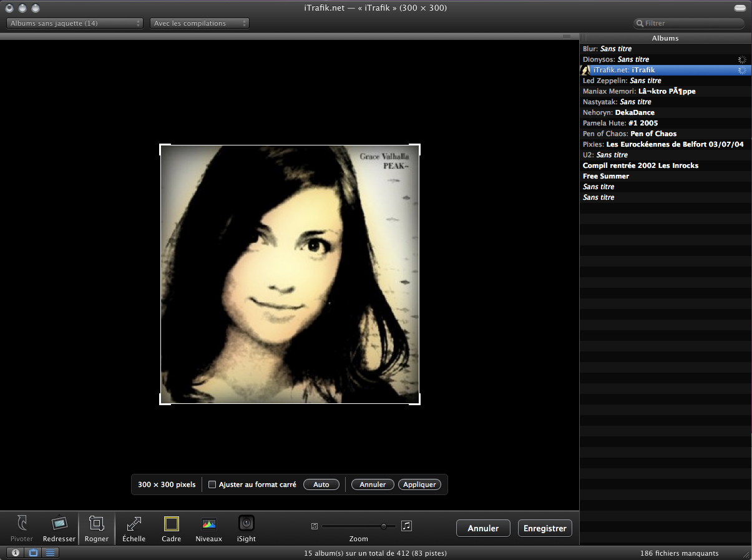Viewport: 752px width, 560px height.
Task: Select the U2: Sans titre album
Action: pos(665,155)
